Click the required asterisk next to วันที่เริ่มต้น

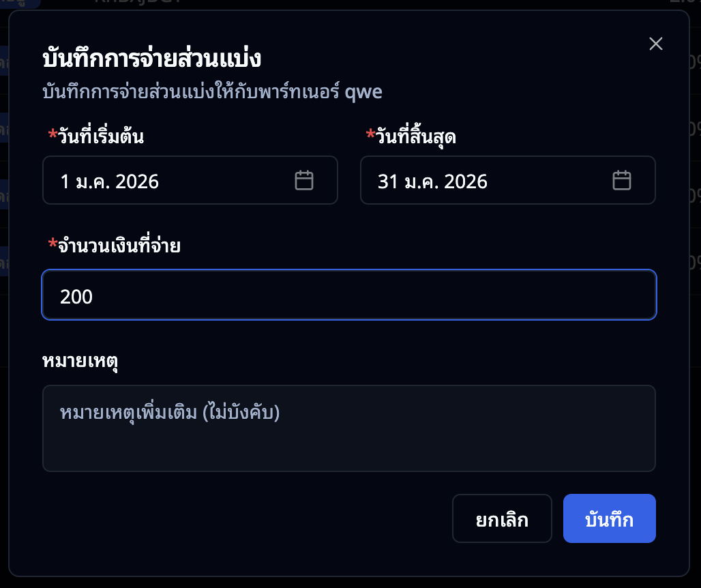tap(53, 134)
